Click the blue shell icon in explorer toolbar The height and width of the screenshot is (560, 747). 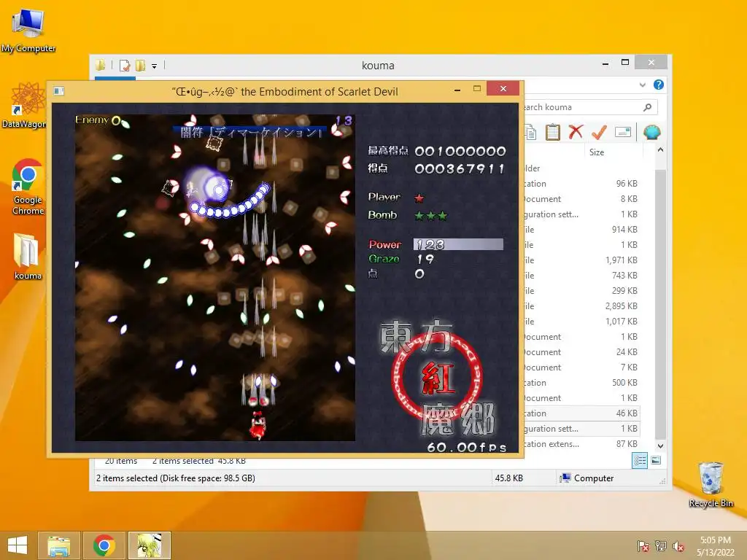(651, 132)
